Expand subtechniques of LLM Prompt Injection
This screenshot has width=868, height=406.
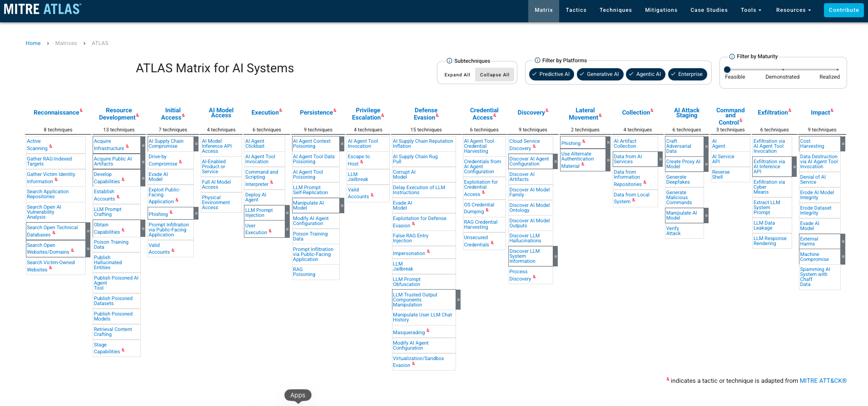pos(287,213)
